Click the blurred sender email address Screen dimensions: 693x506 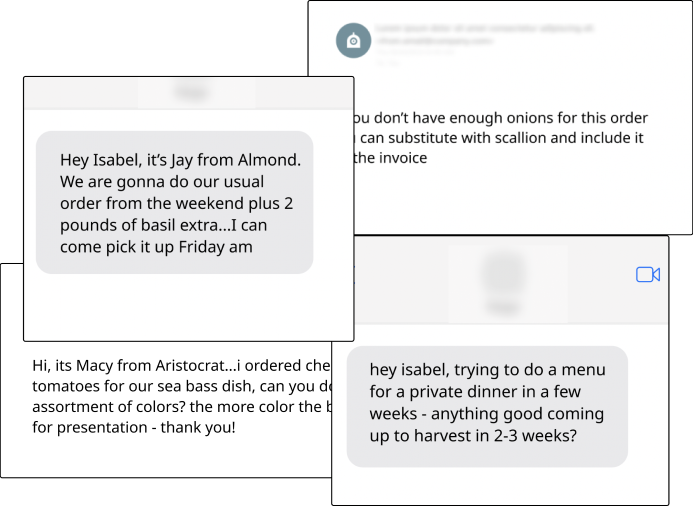pyautogui.click(x=434, y=41)
